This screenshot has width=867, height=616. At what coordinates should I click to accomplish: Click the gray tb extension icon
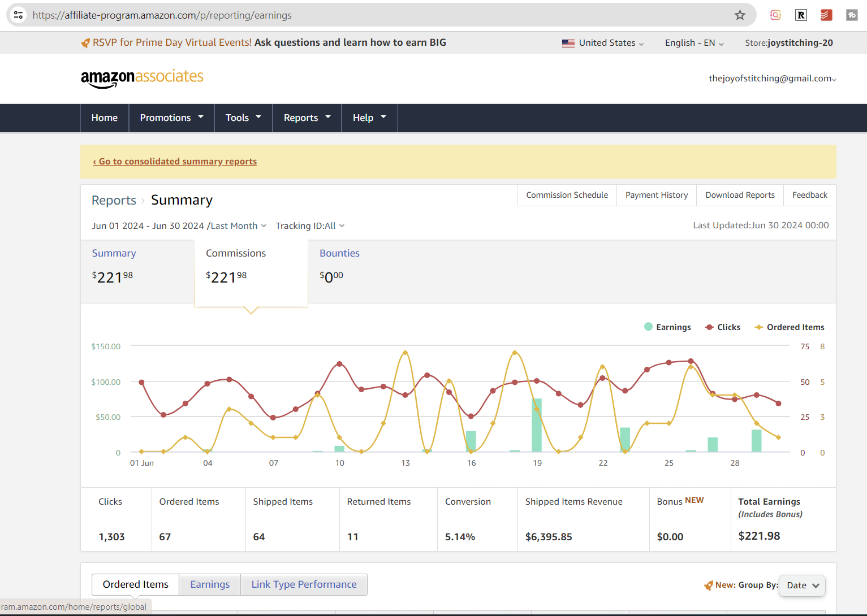click(x=852, y=15)
